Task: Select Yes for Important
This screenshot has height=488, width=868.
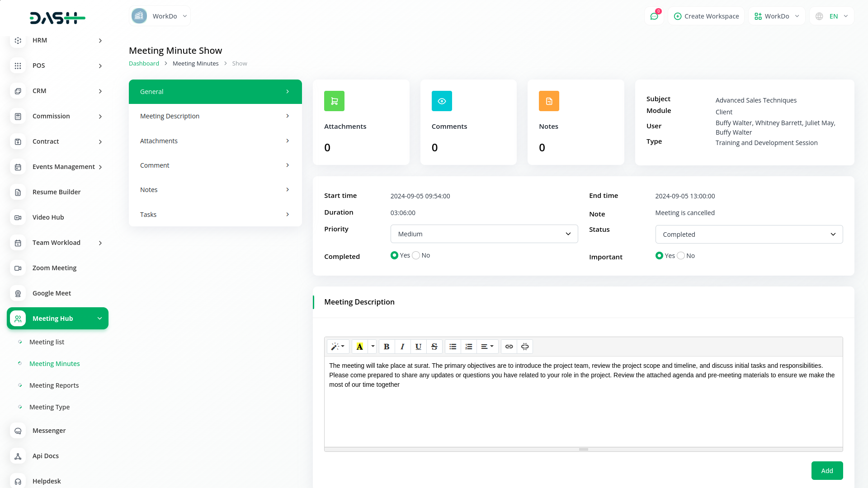Action: (x=659, y=256)
